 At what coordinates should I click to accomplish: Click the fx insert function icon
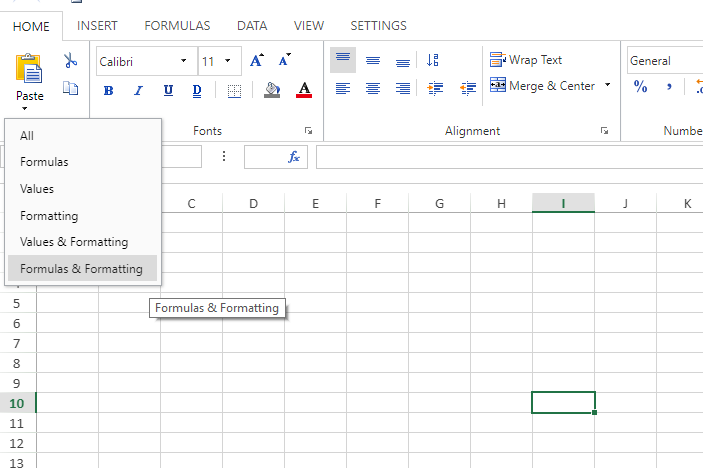[x=294, y=157]
